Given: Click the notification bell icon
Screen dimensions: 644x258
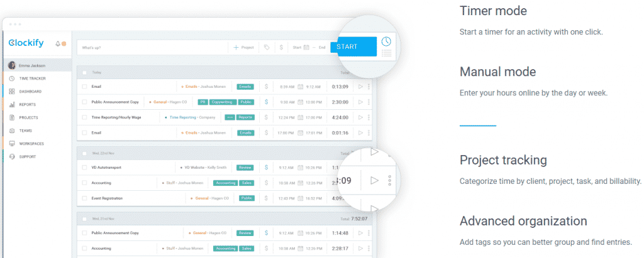Looking at the screenshot, I should [x=58, y=43].
